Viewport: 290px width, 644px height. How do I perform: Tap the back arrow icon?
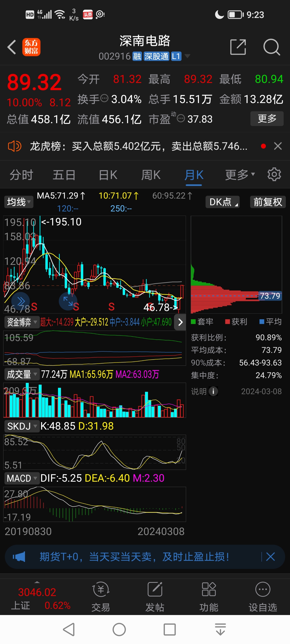click(x=12, y=47)
